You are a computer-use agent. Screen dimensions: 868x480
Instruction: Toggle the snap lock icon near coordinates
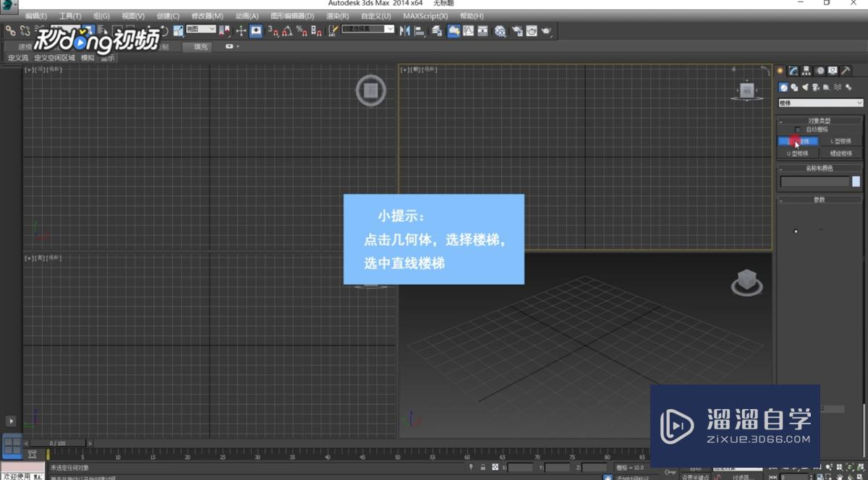(482, 466)
